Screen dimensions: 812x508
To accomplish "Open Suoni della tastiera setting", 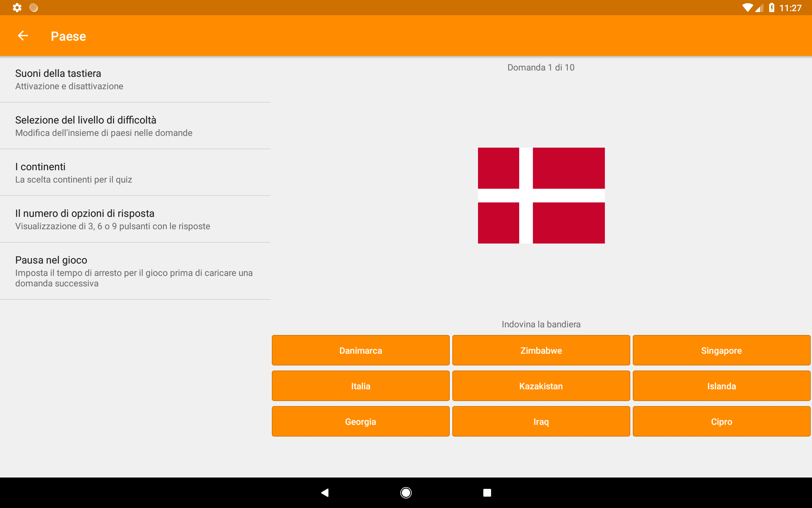I will 135,79.
